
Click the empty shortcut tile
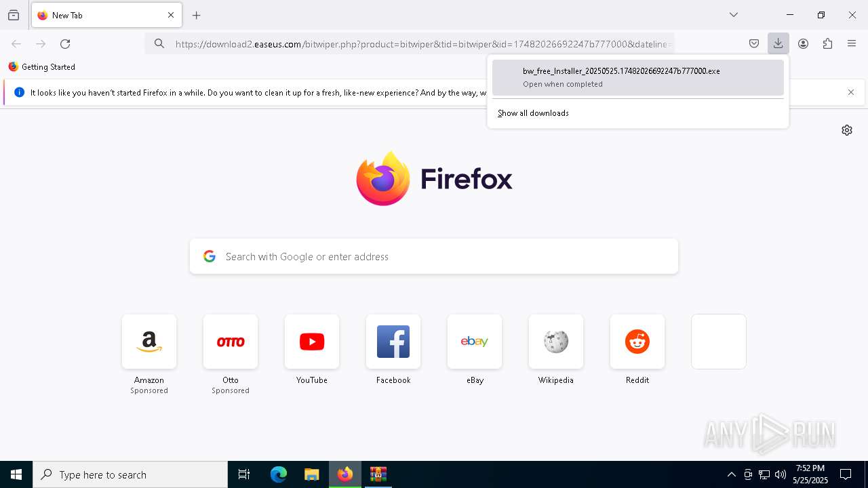(719, 342)
